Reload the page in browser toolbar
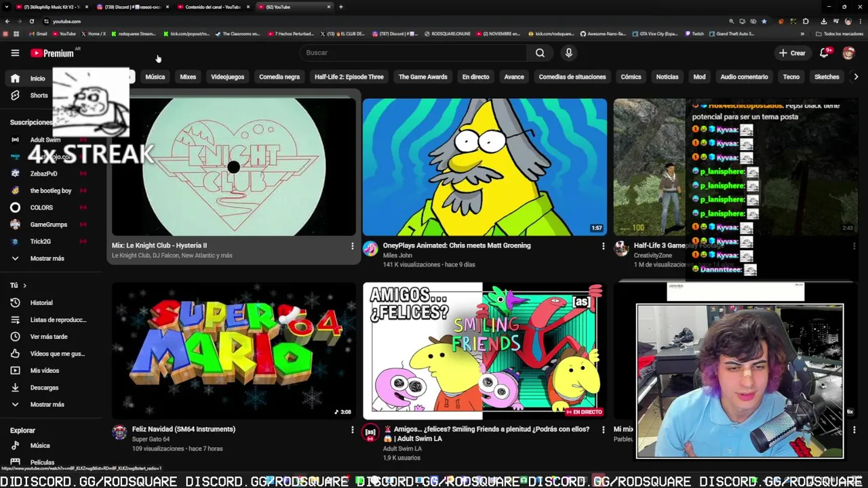868x488 pixels. [x=32, y=21]
